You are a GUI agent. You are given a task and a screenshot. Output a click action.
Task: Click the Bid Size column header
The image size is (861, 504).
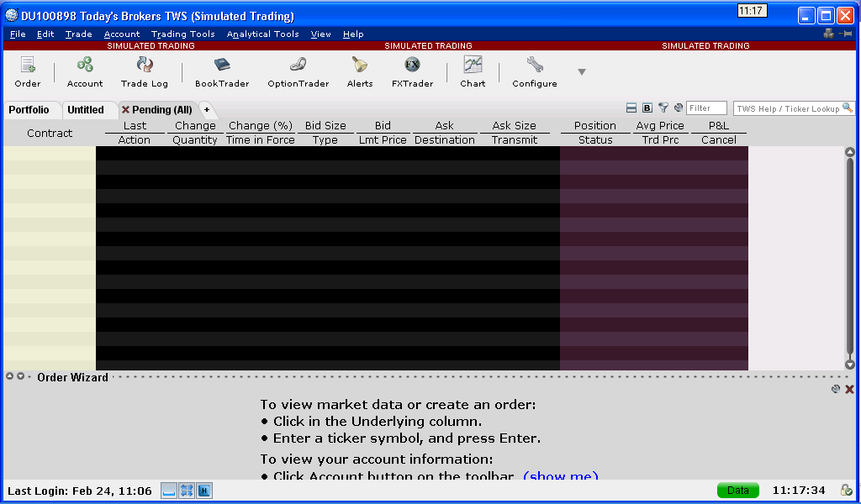(325, 126)
